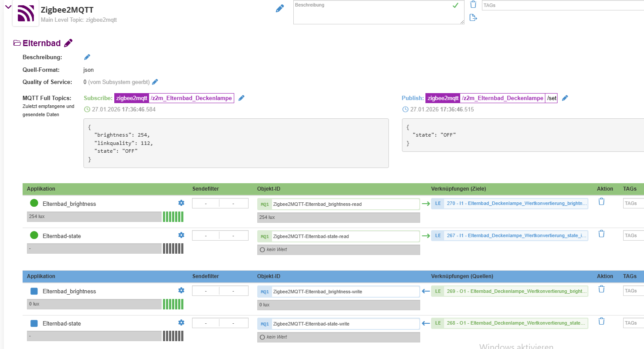Collapse the Zigbee2MQTT section chevron
Image resolution: width=644 pixels, height=349 pixels.
click(8, 6)
